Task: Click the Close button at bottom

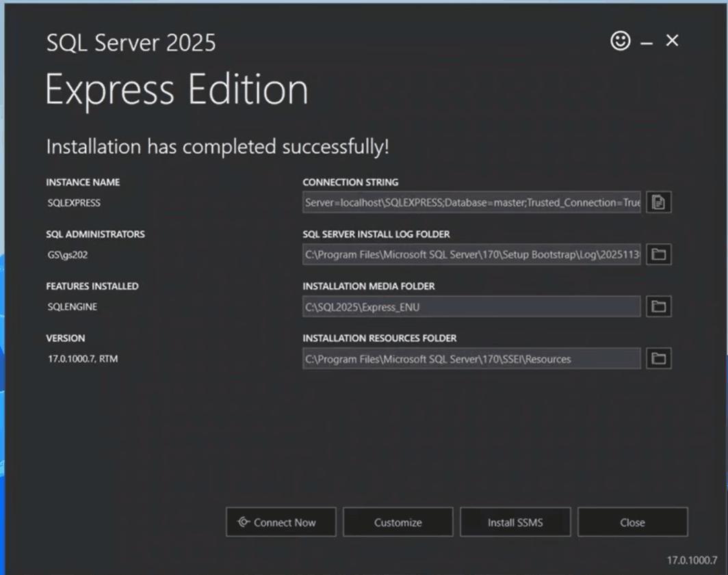Action: tap(633, 522)
